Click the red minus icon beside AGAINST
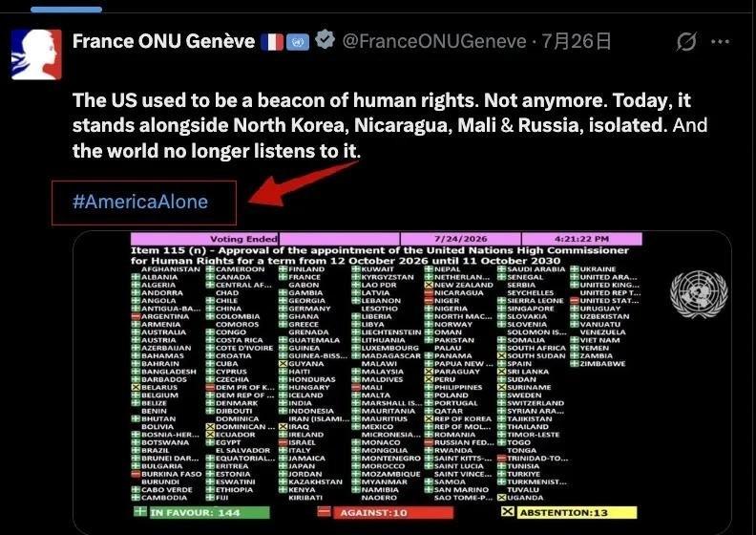 [x=325, y=511]
